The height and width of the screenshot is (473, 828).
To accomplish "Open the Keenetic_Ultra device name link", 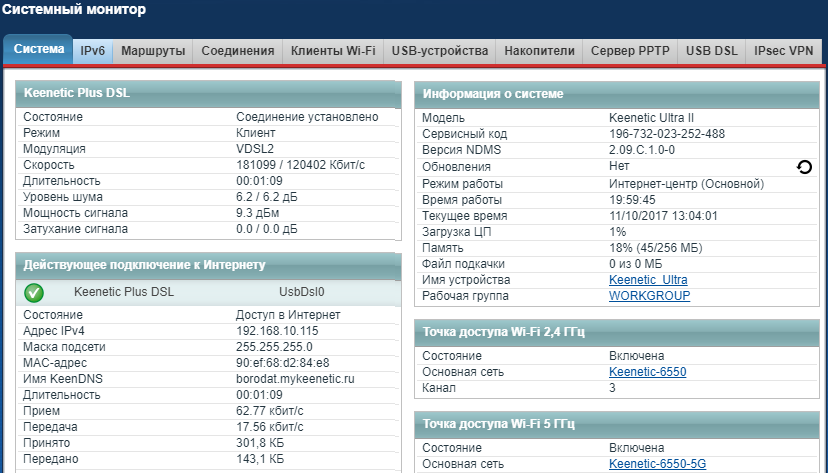I will point(648,280).
